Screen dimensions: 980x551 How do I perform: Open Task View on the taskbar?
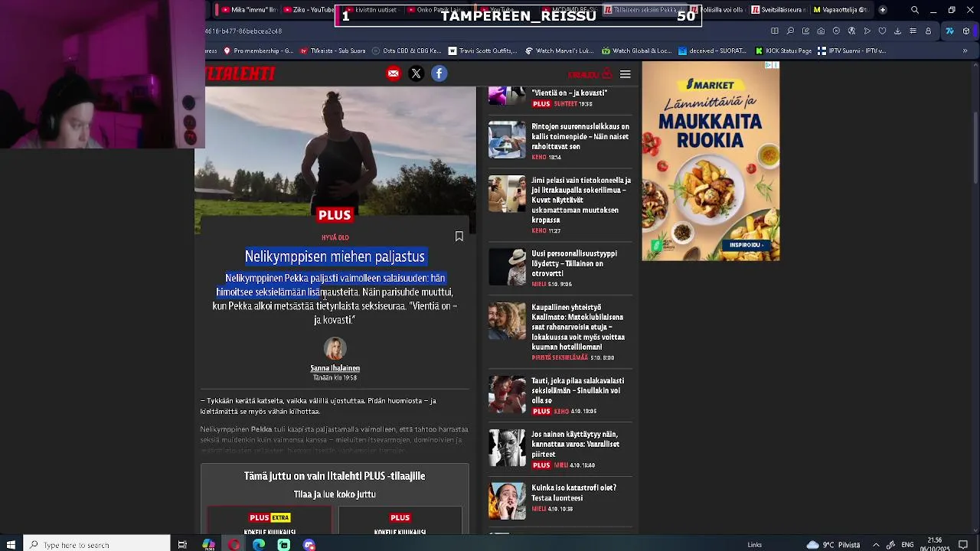pyautogui.click(x=182, y=545)
